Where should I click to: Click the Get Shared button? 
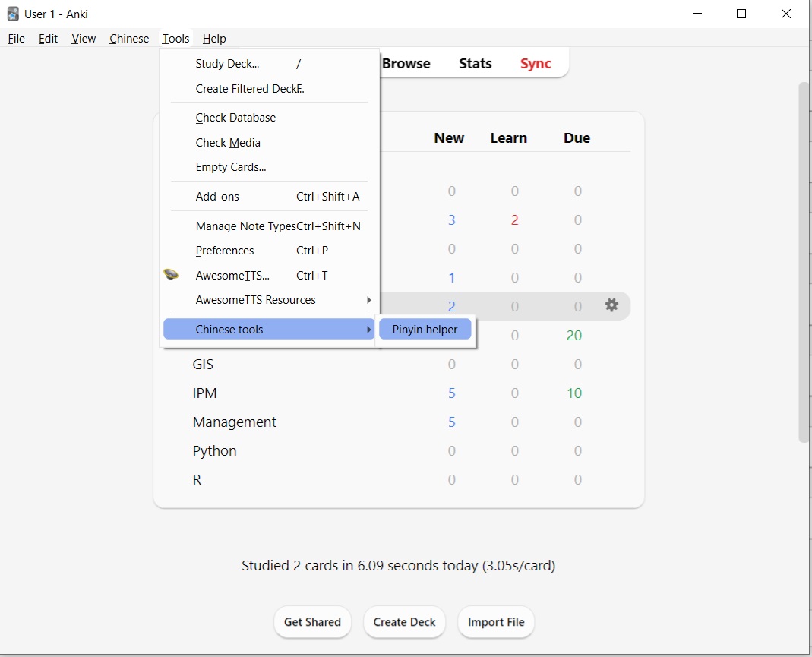coord(312,622)
